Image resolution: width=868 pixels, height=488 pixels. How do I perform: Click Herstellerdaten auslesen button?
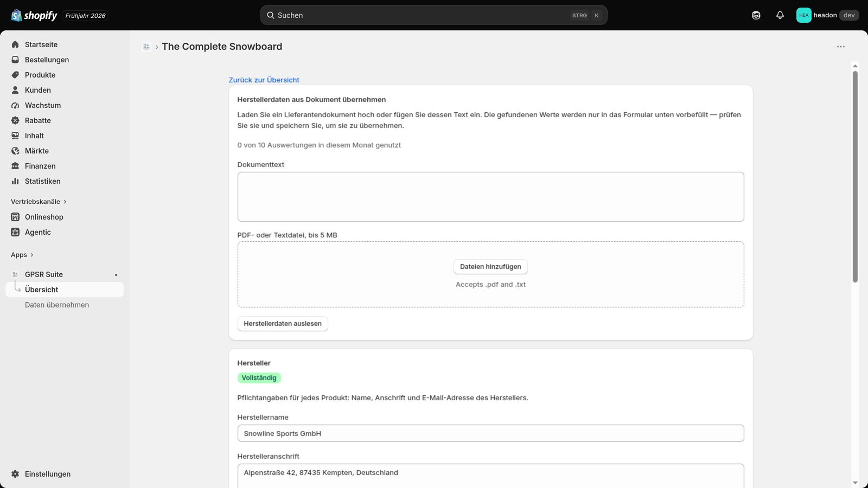pos(283,324)
